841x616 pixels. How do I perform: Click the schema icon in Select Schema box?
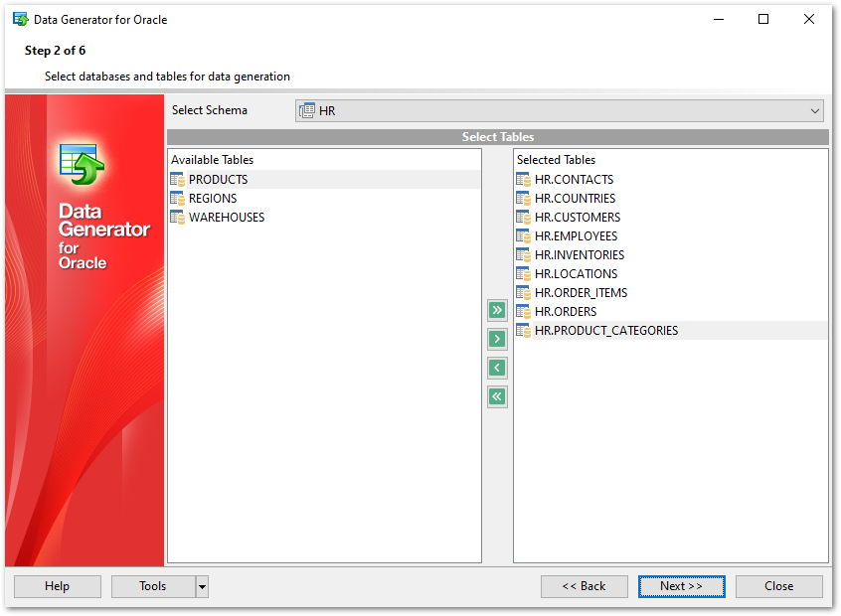click(307, 111)
